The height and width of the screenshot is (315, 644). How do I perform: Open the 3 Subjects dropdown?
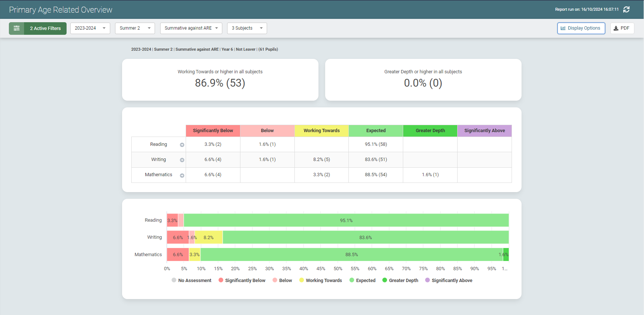[x=247, y=28]
